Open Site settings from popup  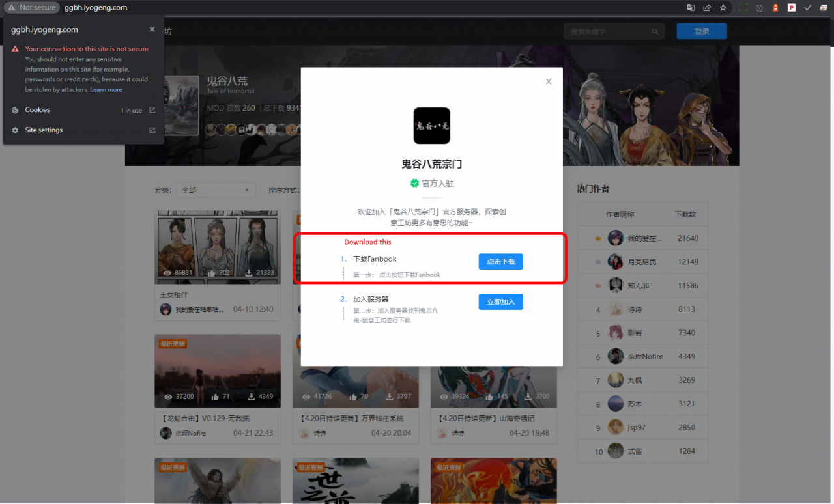click(x=44, y=130)
